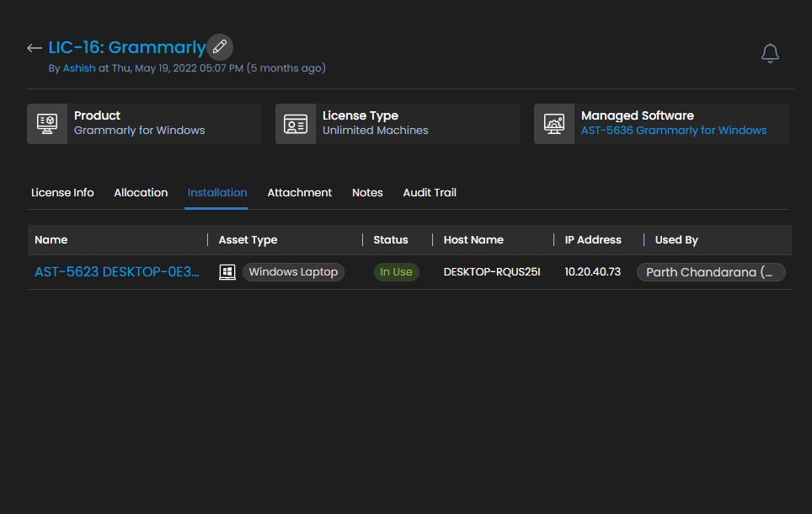Click the Windows Laptop asset type tag
Screen dimensions: 812x514
click(x=293, y=272)
